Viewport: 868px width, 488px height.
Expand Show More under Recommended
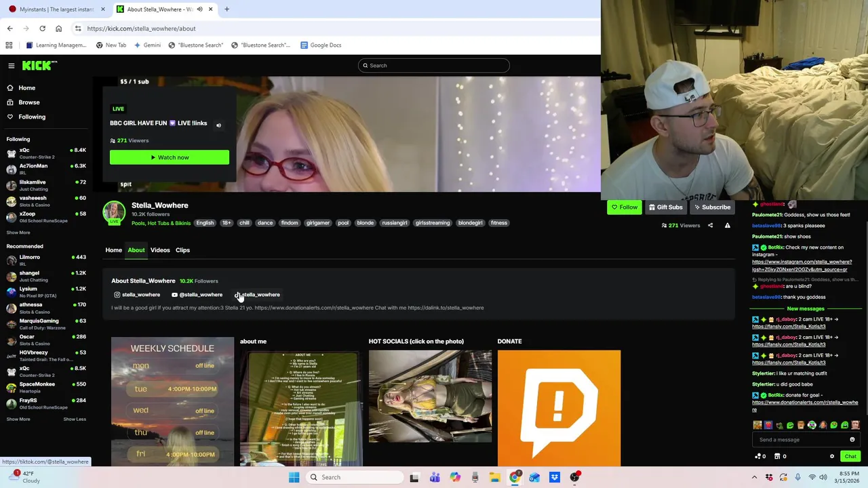tap(18, 419)
